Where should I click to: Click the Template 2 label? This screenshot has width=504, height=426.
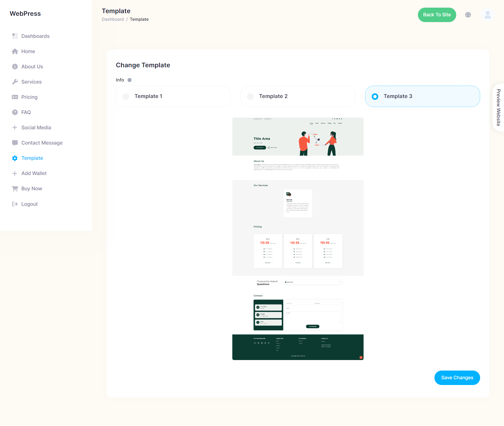tap(273, 96)
